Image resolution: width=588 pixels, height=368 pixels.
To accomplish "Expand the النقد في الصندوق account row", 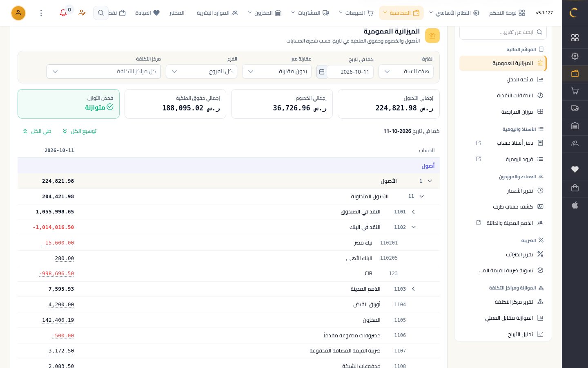I will pos(413,212).
